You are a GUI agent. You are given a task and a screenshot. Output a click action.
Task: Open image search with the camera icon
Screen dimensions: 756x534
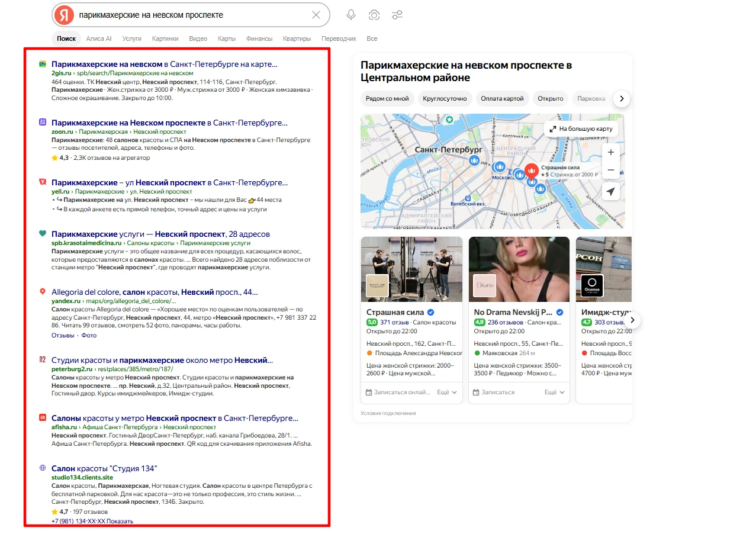click(374, 15)
